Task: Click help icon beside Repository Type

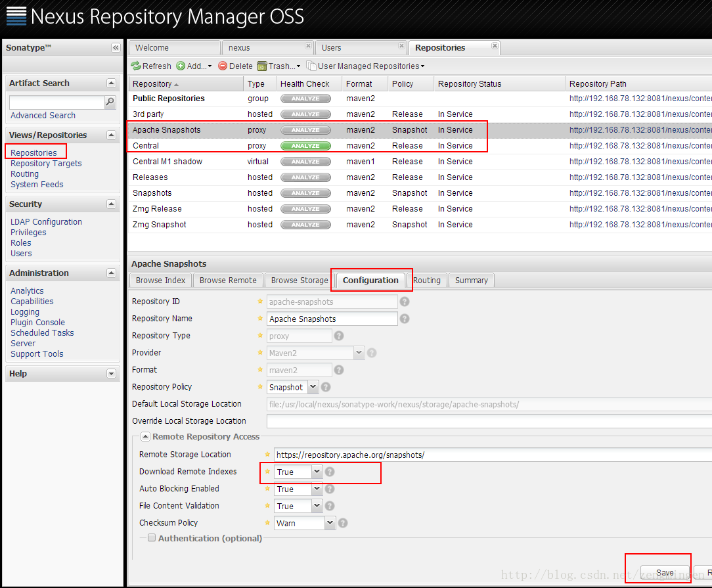Action: pos(339,336)
